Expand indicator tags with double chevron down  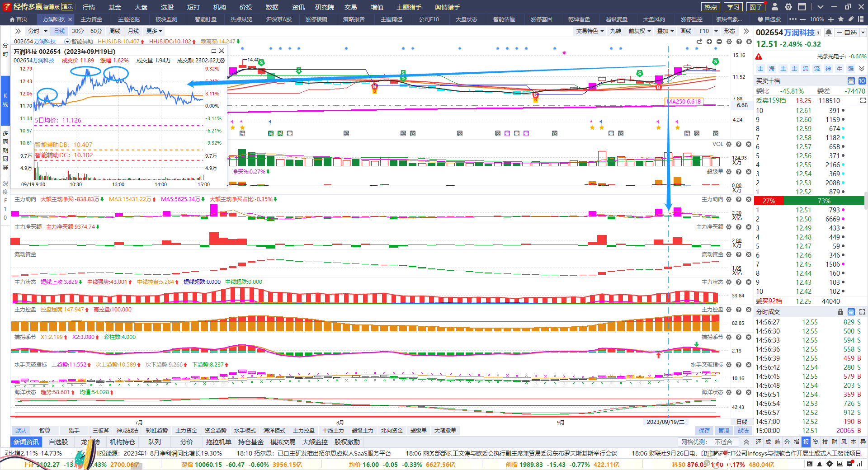[x=862, y=69]
